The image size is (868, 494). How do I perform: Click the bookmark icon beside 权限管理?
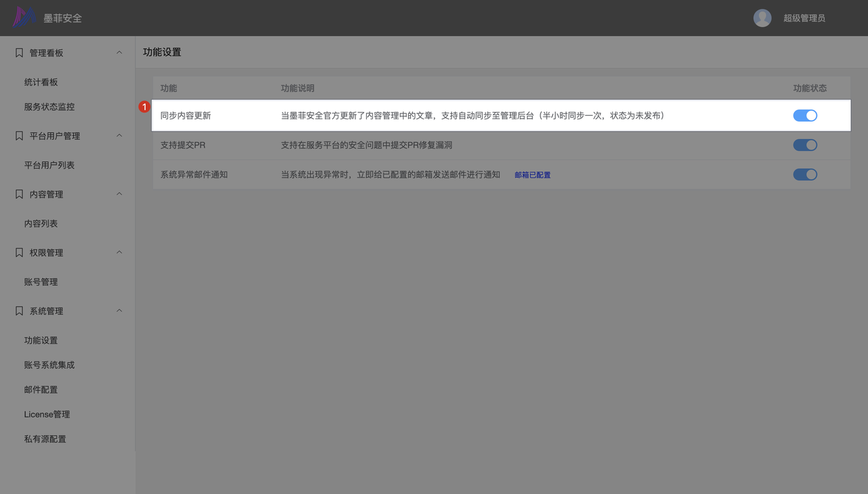click(19, 253)
